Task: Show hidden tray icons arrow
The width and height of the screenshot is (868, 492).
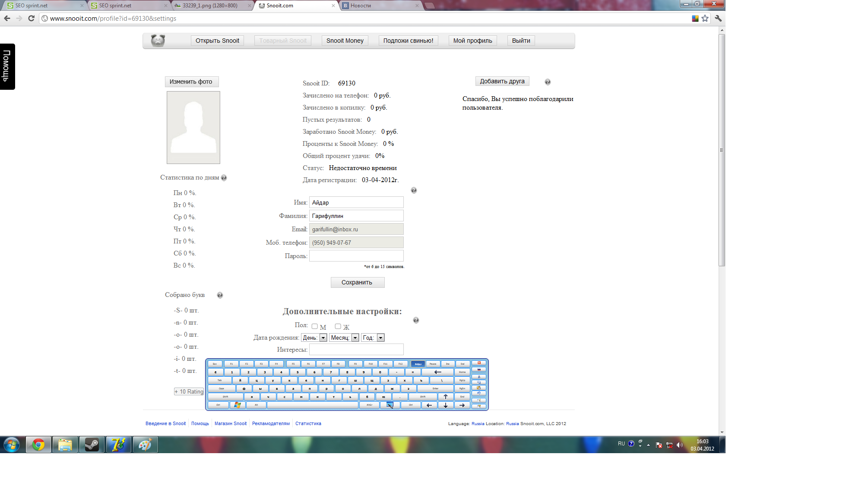Action: tap(648, 445)
